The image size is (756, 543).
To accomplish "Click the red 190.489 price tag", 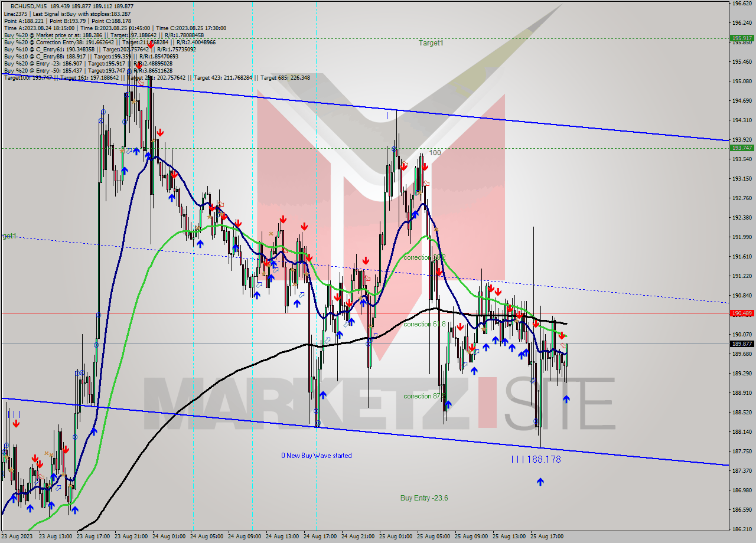I will [742, 313].
